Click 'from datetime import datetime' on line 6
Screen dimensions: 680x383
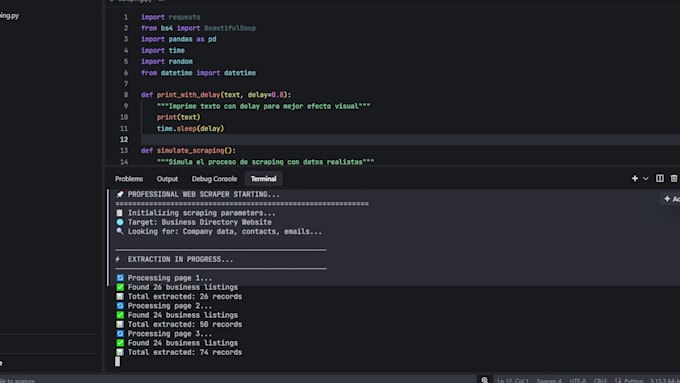click(198, 73)
